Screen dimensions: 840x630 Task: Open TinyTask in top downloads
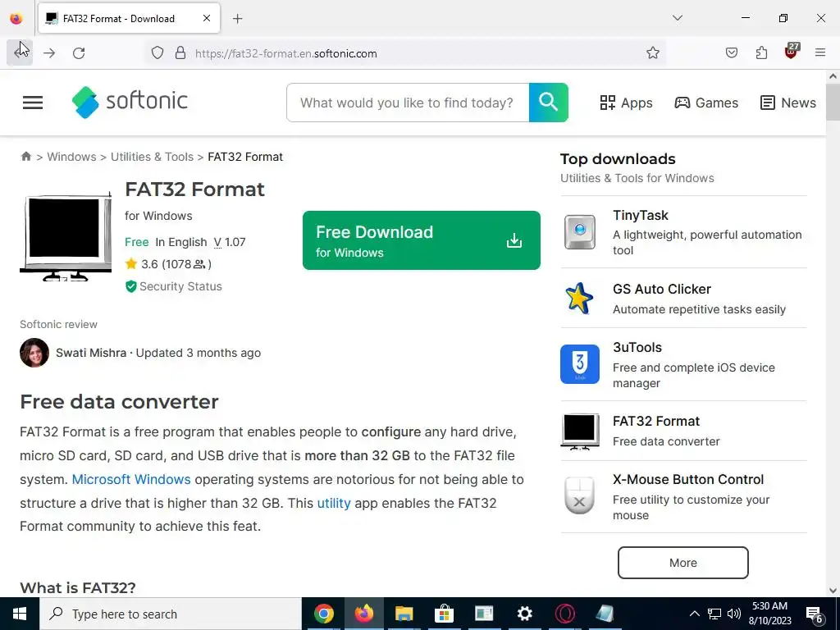point(640,216)
